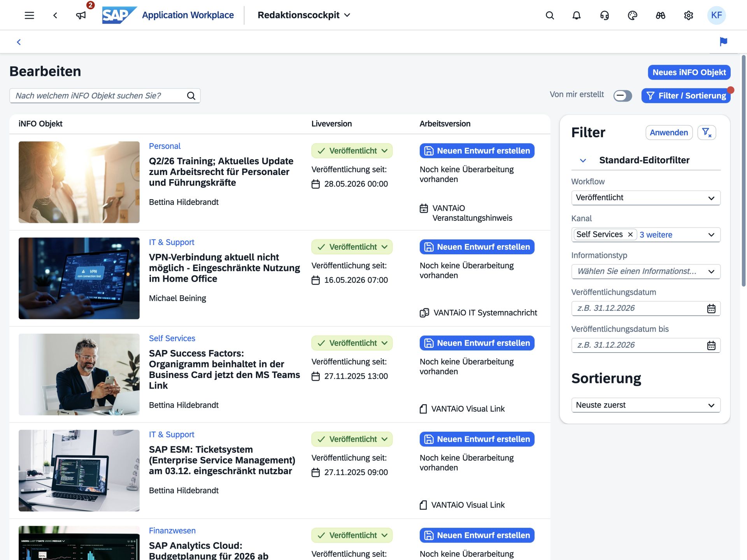Open the VPN laptop article thumbnail
This screenshot has width=747, height=560.
pyautogui.click(x=79, y=278)
